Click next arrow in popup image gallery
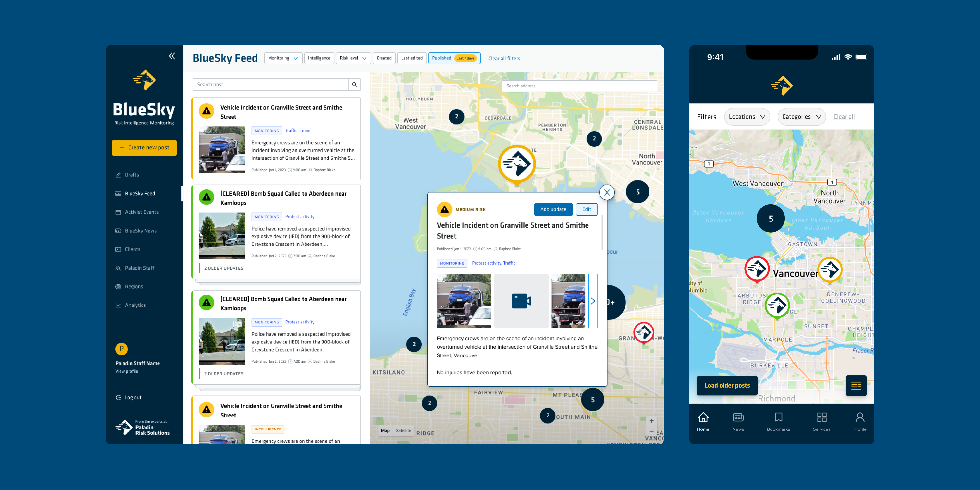The height and width of the screenshot is (490, 980). 593,301
